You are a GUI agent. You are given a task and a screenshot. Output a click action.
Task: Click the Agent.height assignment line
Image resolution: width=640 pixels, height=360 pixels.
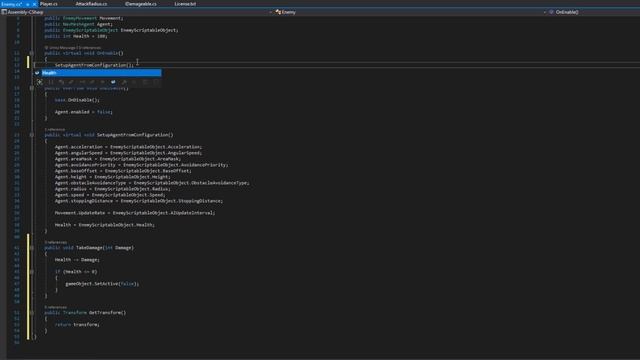click(x=113, y=177)
